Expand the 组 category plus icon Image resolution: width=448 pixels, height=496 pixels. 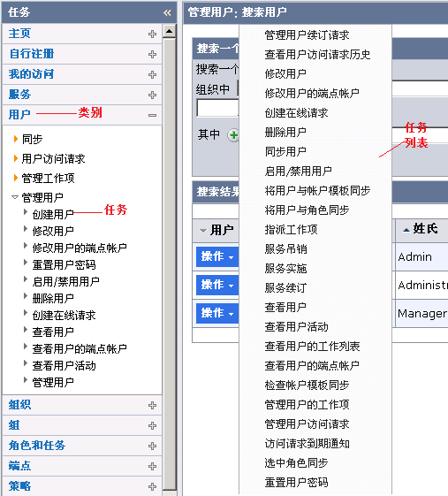coord(152,425)
